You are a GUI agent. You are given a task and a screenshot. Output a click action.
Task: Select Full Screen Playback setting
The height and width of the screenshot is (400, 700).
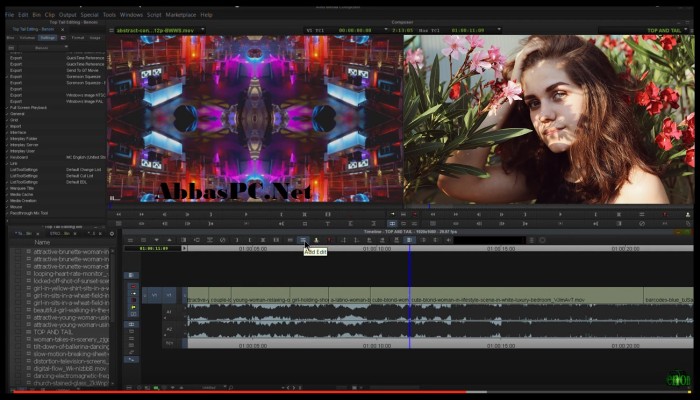click(28, 108)
